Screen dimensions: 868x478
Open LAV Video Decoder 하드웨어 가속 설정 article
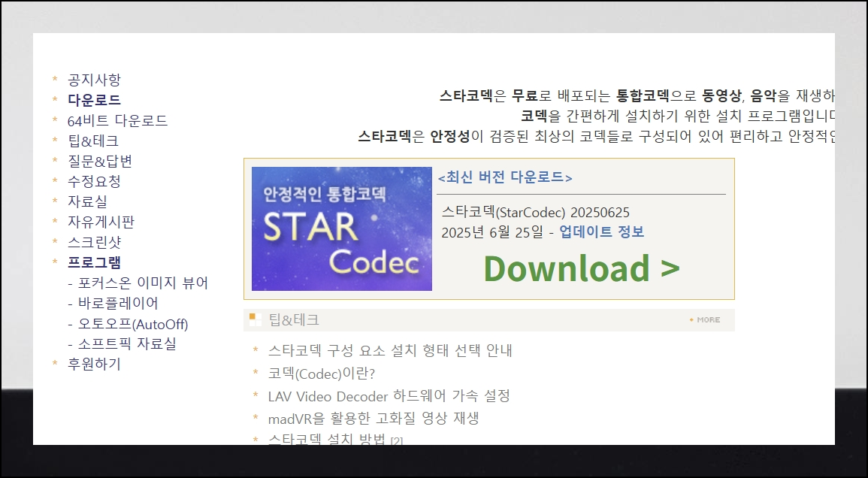[389, 396]
